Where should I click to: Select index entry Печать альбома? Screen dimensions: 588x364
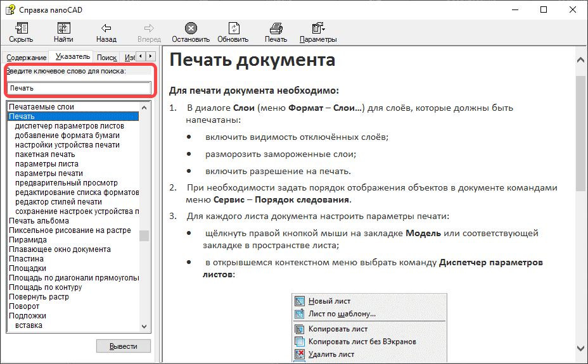pyautogui.click(x=39, y=221)
